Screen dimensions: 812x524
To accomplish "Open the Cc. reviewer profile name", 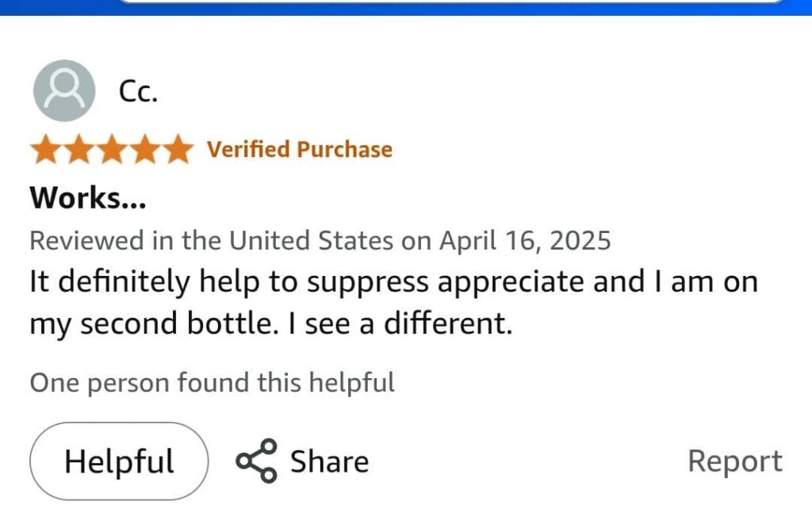I will (x=138, y=92).
